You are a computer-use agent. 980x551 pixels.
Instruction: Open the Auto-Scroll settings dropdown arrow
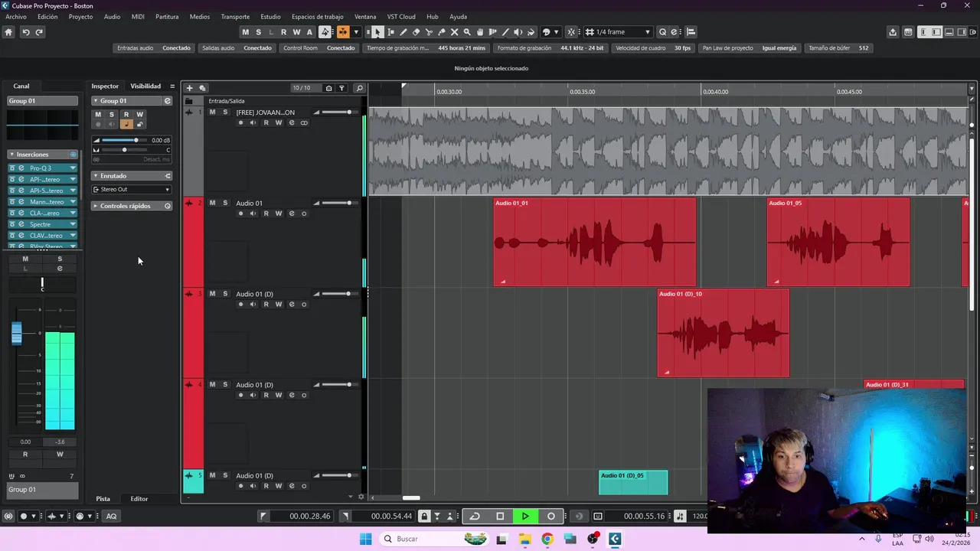click(x=356, y=32)
